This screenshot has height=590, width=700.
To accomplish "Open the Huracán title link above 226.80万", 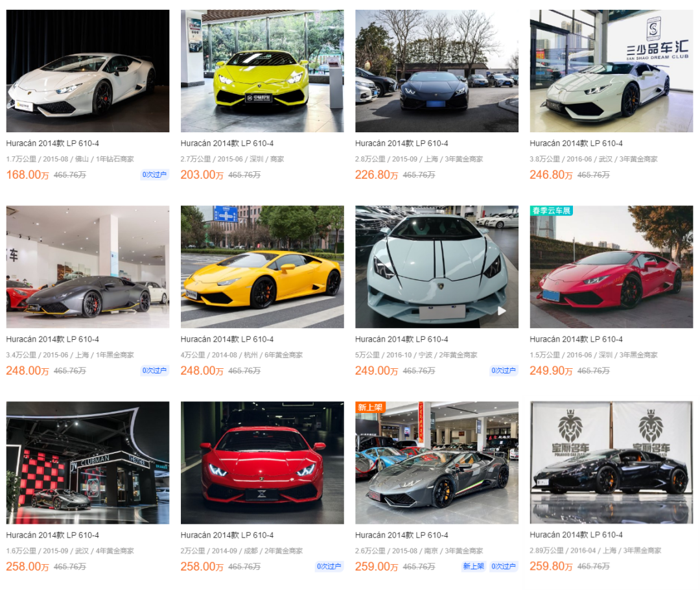I will pyautogui.click(x=401, y=143).
